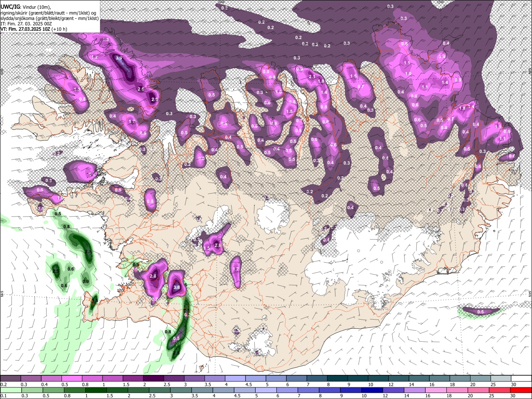Pick the pale green 0.1–0.3 rain legend swatch
Viewport: 532px width, 399px height.
click(x=11, y=390)
